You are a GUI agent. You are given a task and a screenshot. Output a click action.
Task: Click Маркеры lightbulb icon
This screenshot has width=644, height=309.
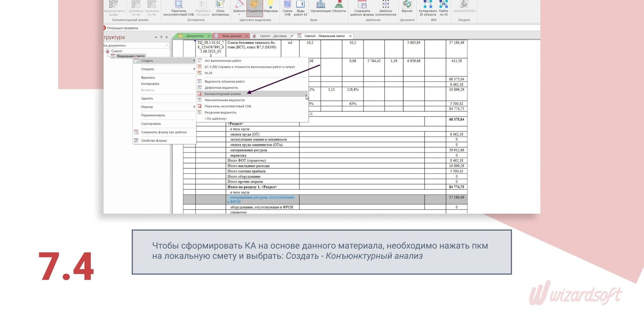point(271,7)
